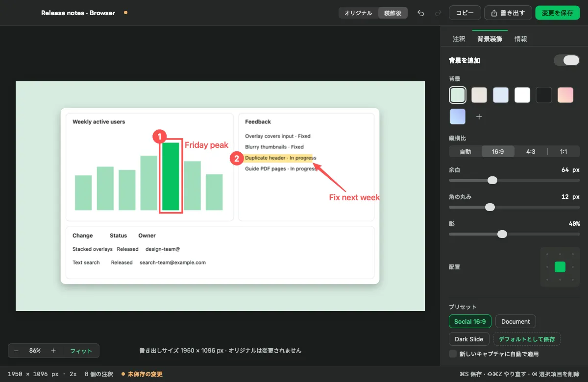The height and width of the screenshot is (382, 588).
Task: Click the redo arrow icon
Action: 438,13
